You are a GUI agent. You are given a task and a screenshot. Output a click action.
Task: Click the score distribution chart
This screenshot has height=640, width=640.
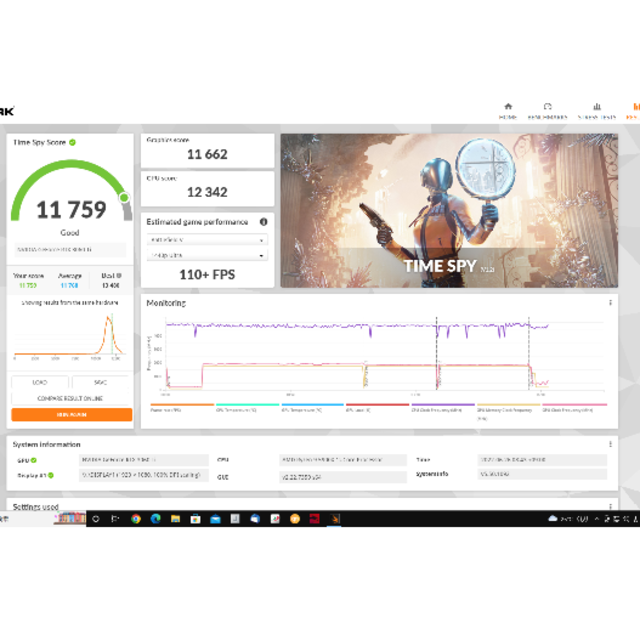[69, 336]
